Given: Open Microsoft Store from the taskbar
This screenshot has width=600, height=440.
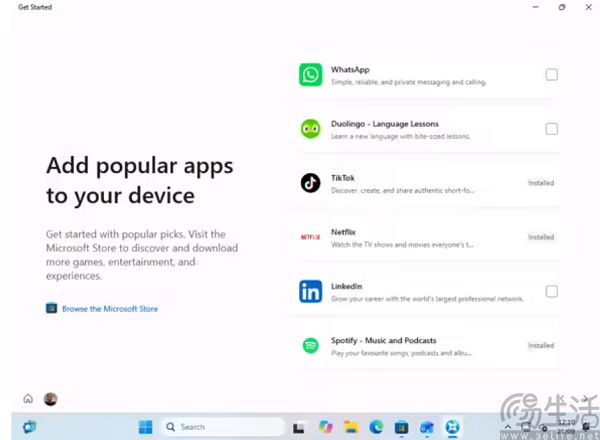Looking at the screenshot, I should click(x=401, y=427).
